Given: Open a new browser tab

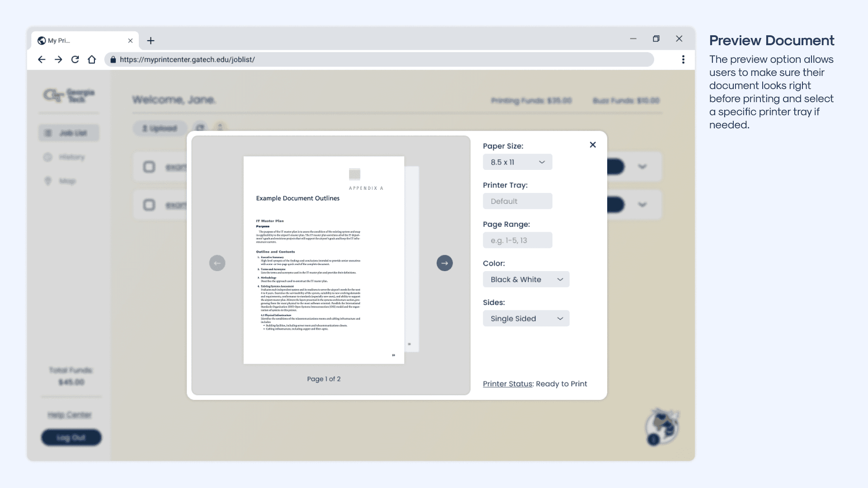Looking at the screenshot, I should [151, 41].
